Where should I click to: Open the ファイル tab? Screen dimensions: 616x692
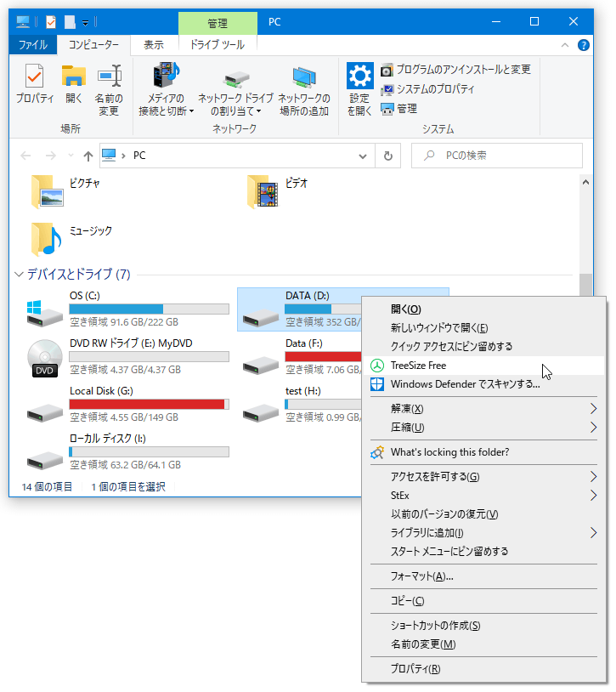click(x=33, y=44)
